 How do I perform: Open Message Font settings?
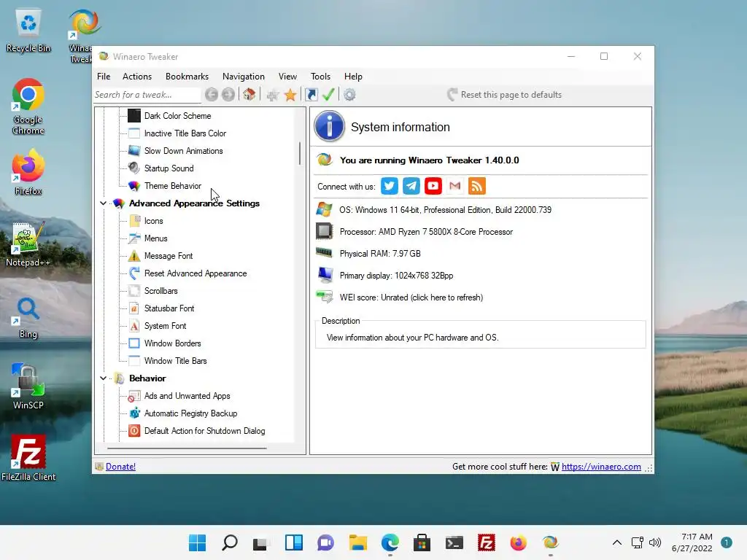click(x=169, y=256)
